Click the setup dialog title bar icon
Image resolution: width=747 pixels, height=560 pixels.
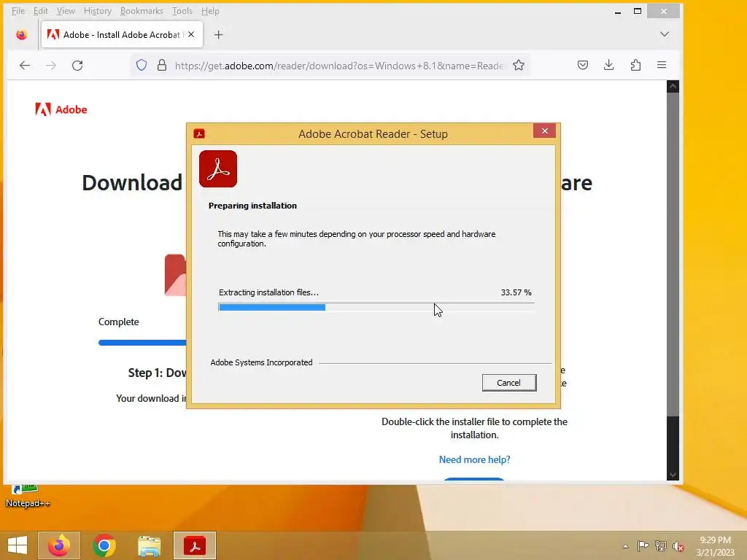[x=199, y=134]
